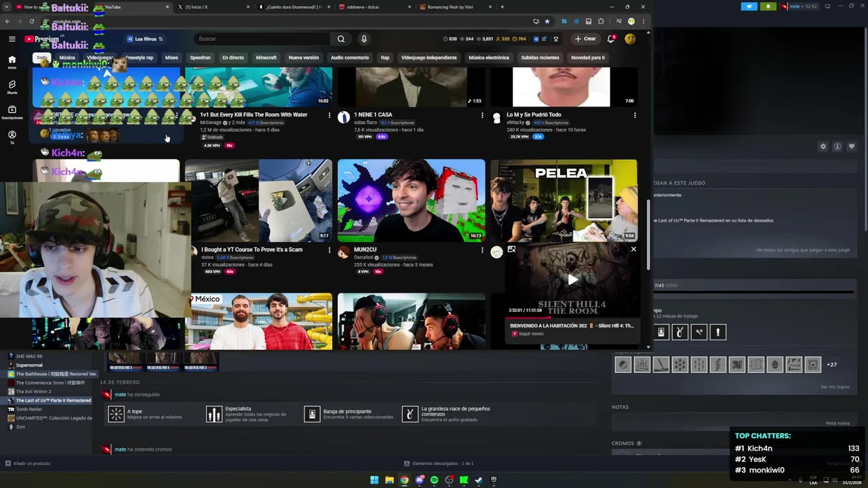Select the Mixes filter chip
This screenshot has height=488, width=868.
point(172,58)
